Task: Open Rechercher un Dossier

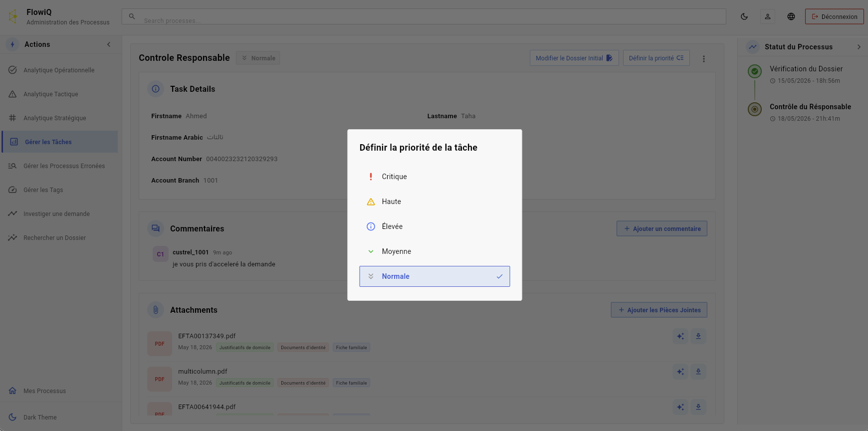Action: click(60, 238)
